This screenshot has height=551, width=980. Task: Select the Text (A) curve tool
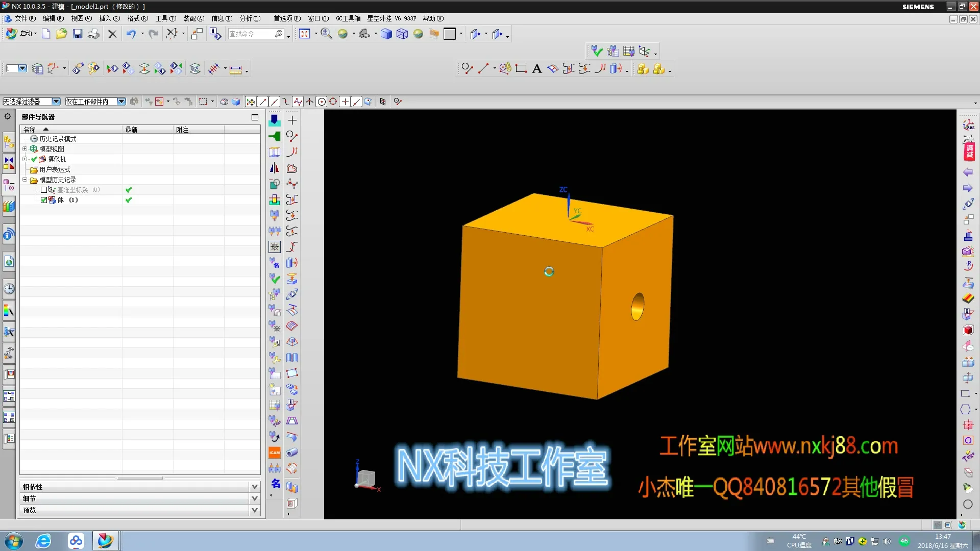536,69
